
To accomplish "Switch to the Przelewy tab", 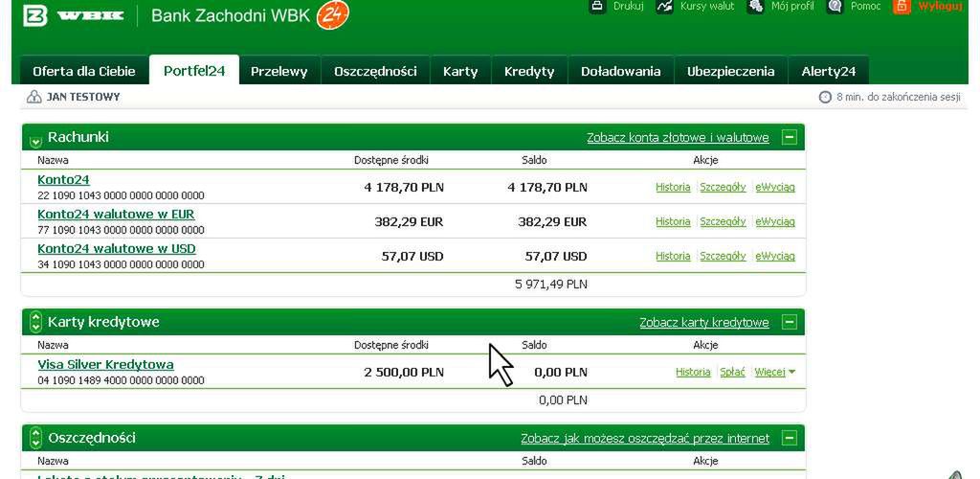I will (279, 71).
